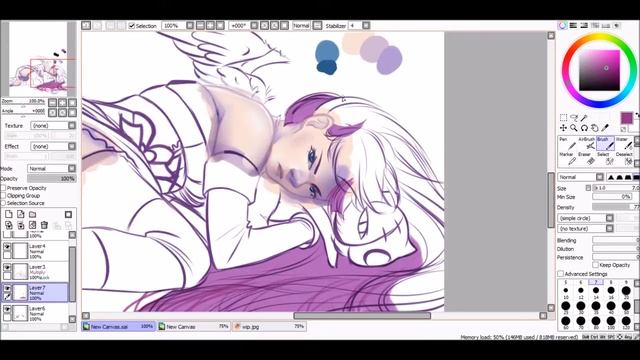Click the swap foreground/background colors icon
Screen dimensions: 640x360
637,116
